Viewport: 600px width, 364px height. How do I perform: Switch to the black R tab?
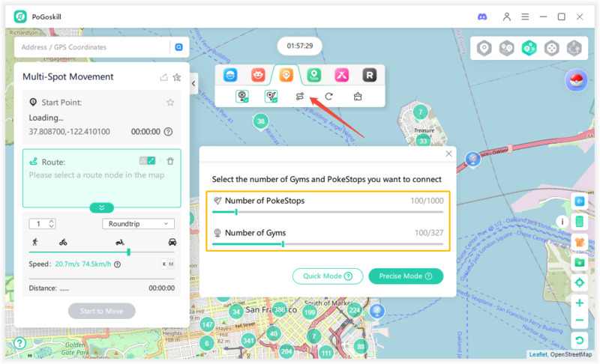(369, 75)
